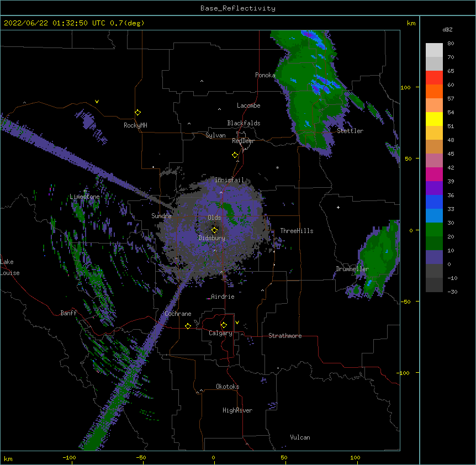Click the Base_Reflectivity title text
The width and height of the screenshot is (476, 465).
(237, 8)
